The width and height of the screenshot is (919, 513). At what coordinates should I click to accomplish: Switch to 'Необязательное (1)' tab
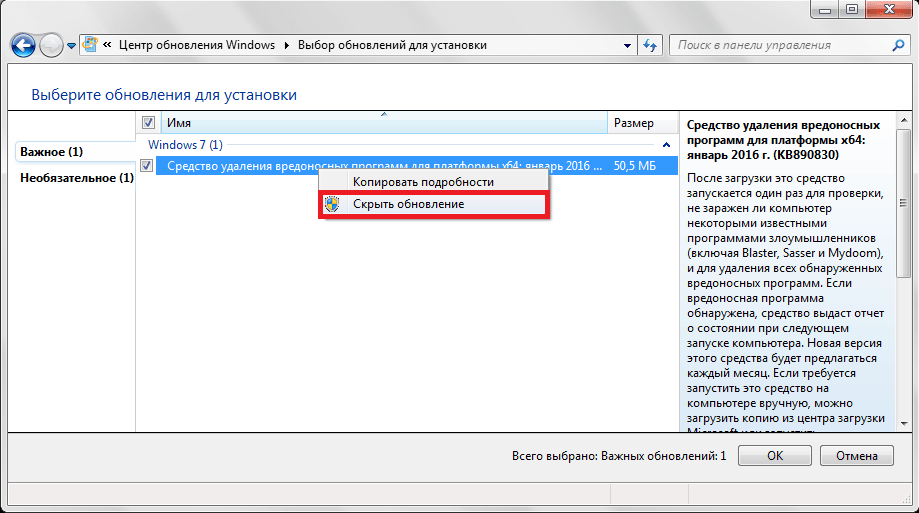point(77,178)
